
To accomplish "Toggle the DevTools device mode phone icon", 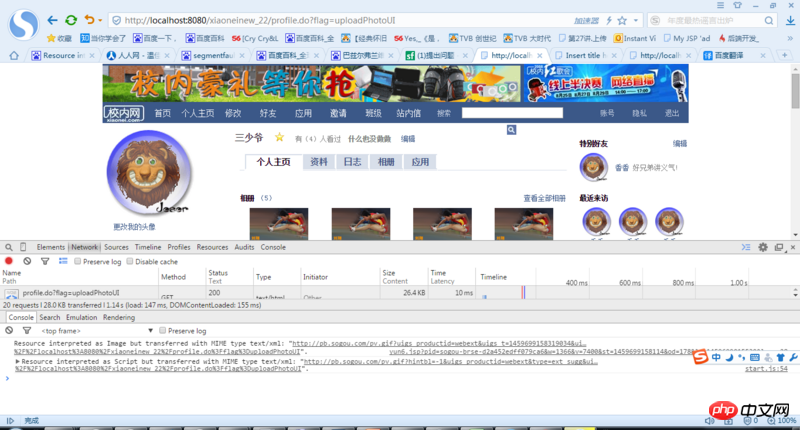I will pyautogui.click(x=23, y=247).
